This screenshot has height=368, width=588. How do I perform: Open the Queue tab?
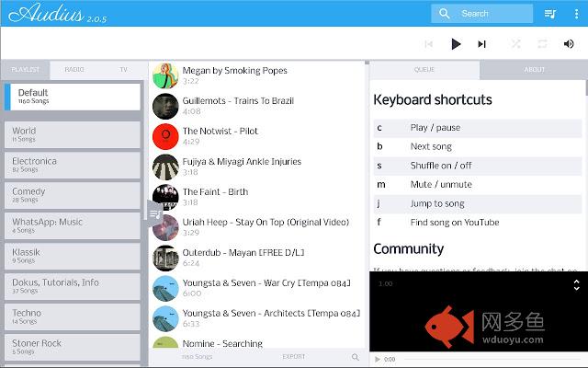(x=424, y=70)
